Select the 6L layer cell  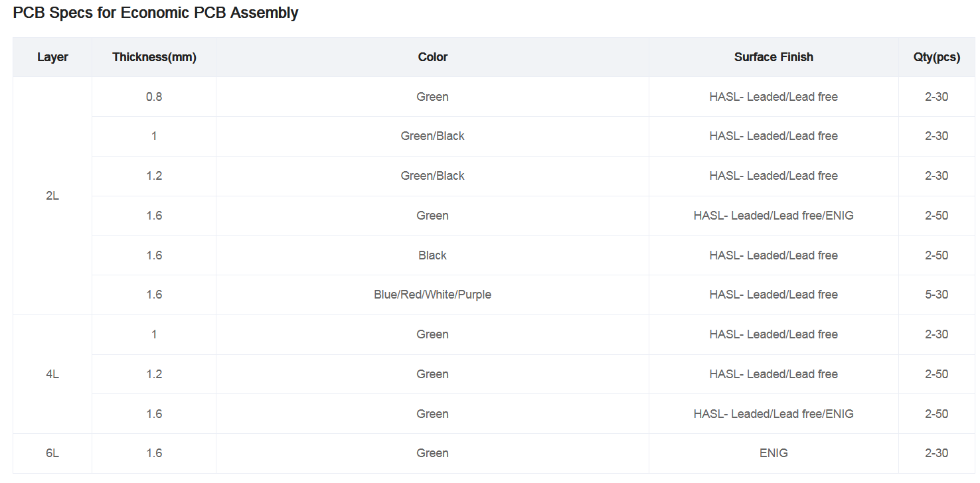52,453
